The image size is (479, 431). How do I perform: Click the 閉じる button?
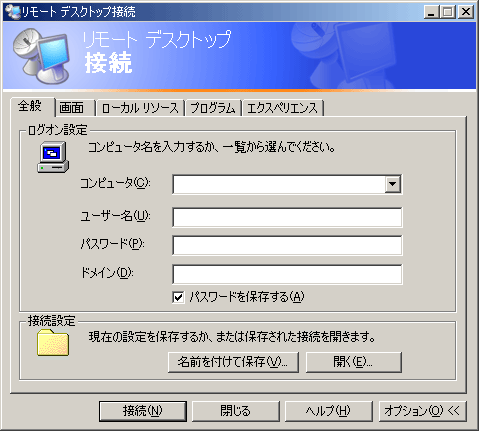tap(235, 411)
